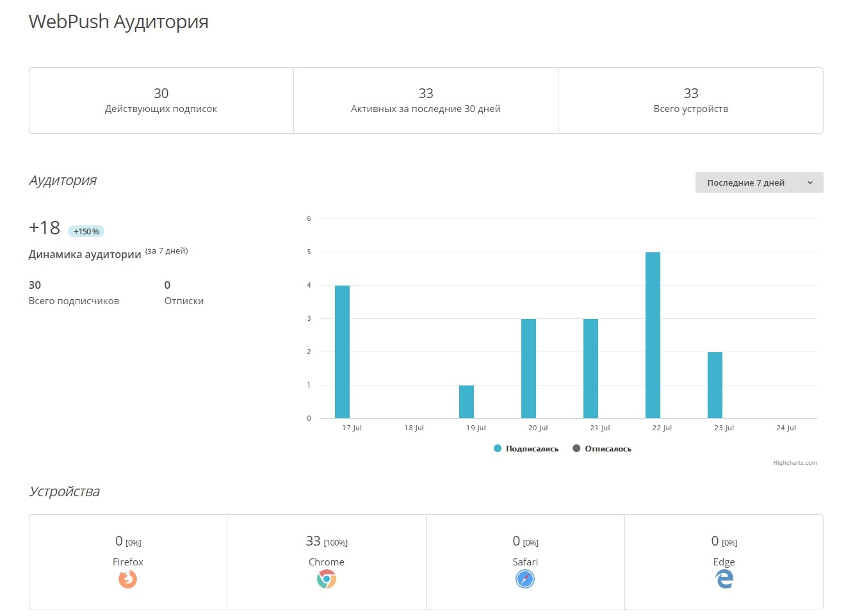Open the Последние 7 дней dropdown
Image resolution: width=846 pixels, height=616 pixels.
[x=745, y=182]
